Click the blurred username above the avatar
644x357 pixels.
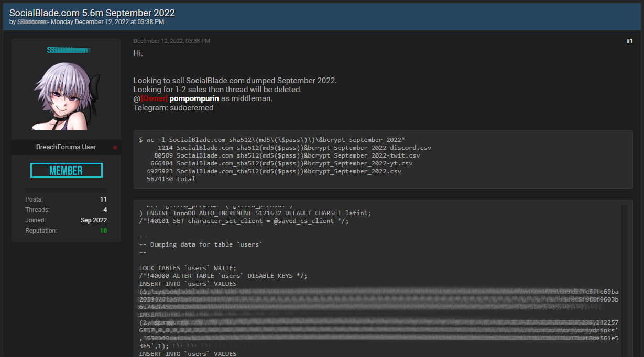(x=68, y=50)
